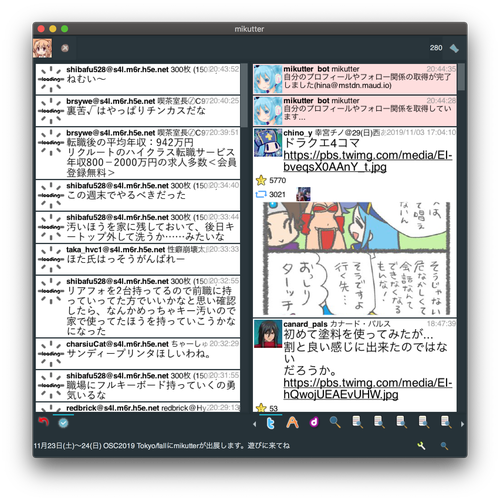Switch to the orange A tab
The height and width of the screenshot is (501, 500).
[x=292, y=423]
